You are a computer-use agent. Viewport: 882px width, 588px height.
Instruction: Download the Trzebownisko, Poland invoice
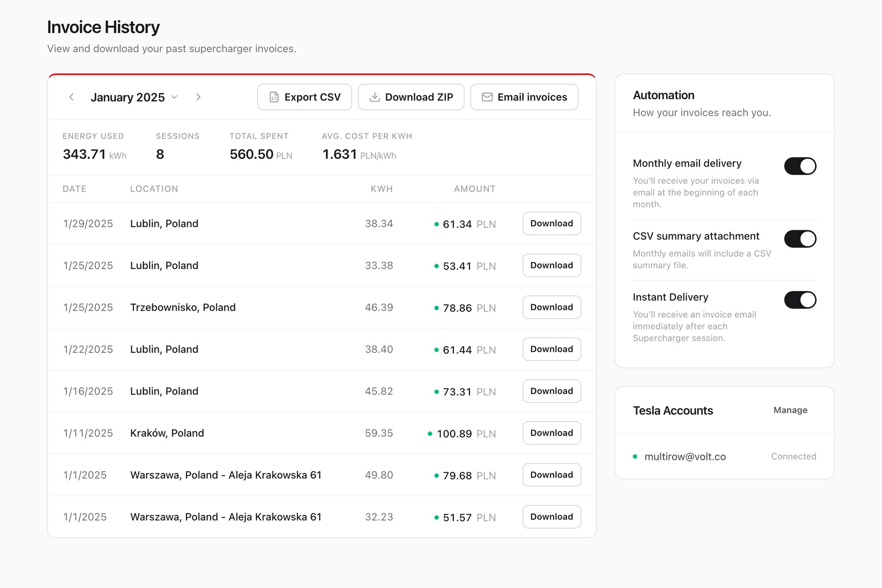pos(552,307)
